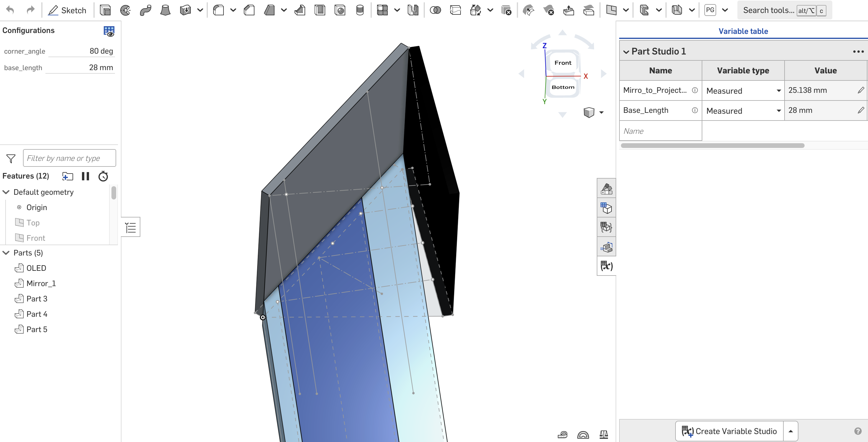Screen dimensions: 868x442
Task: Edit the base_length configuration value
Action: coord(80,67)
